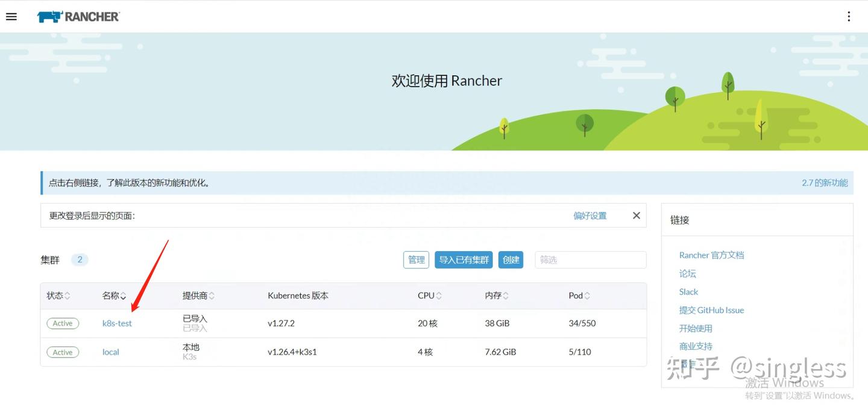The height and width of the screenshot is (407, 868).
Task: Click the 7.62 GiB memory cell
Action: [500, 352]
